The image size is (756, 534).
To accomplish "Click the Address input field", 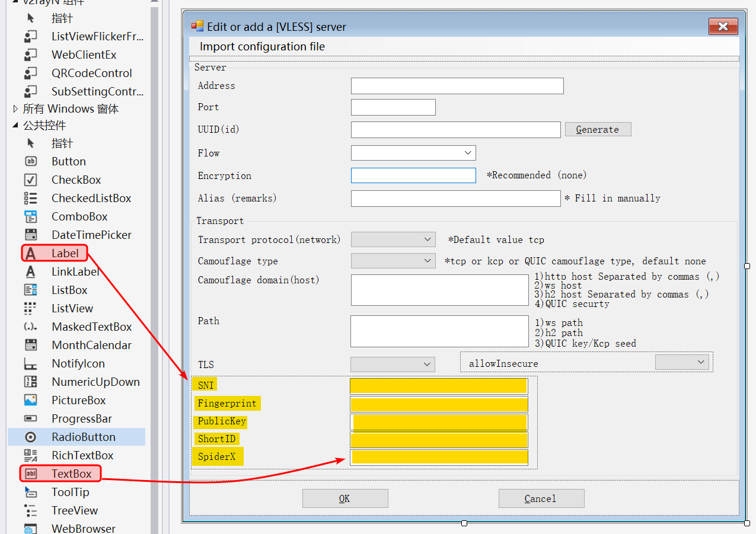I will (457, 86).
